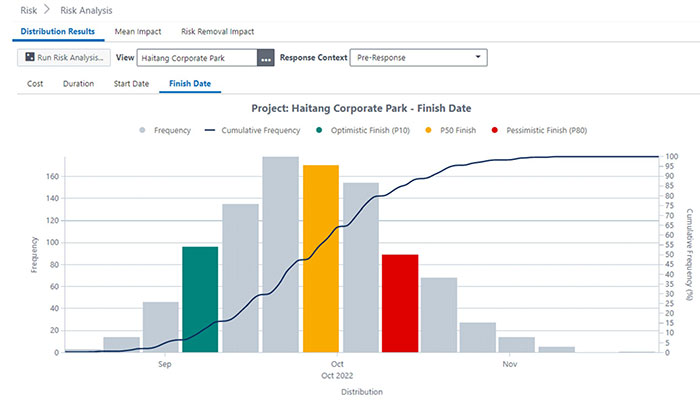Select the Cost sub-tab

35,83
